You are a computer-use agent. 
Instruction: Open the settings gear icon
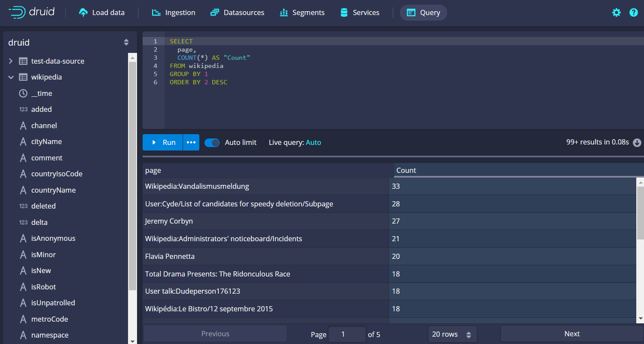click(617, 12)
